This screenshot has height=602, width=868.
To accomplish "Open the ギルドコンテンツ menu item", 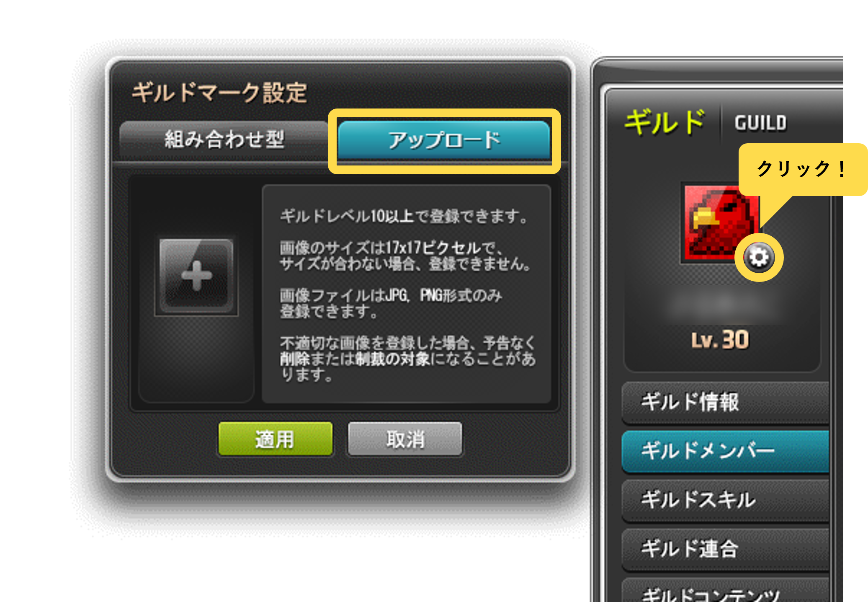I will click(726, 591).
